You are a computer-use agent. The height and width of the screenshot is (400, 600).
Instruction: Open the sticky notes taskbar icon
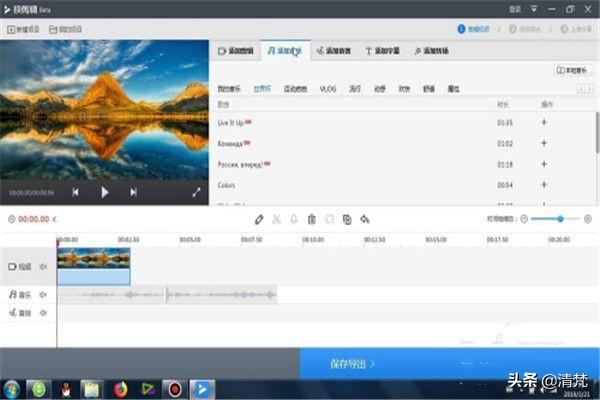[92, 390]
